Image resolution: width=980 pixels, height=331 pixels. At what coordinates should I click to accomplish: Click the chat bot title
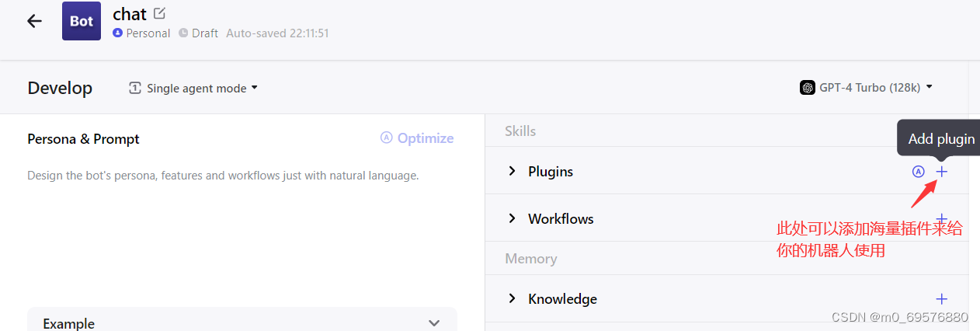coord(130,14)
